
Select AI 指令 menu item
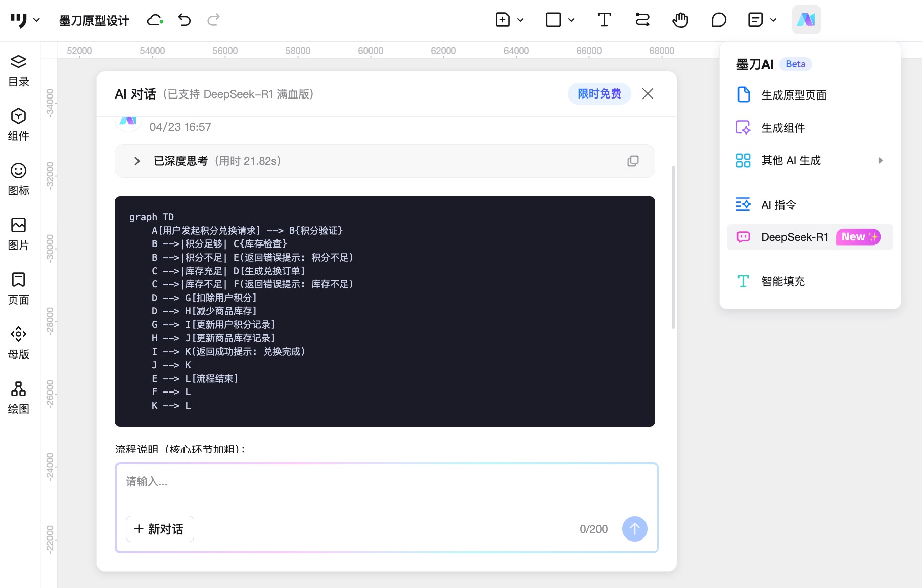point(810,205)
